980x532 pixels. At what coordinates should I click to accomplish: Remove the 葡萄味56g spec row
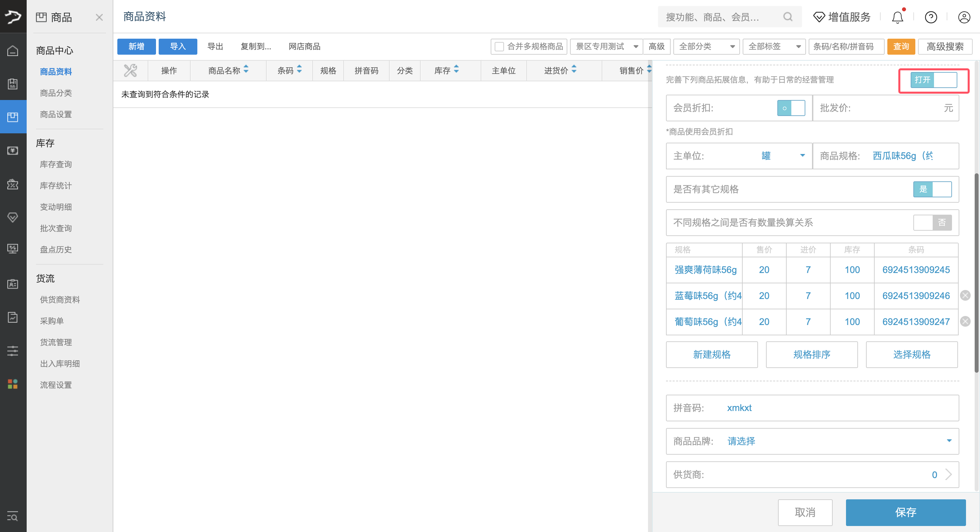966,322
